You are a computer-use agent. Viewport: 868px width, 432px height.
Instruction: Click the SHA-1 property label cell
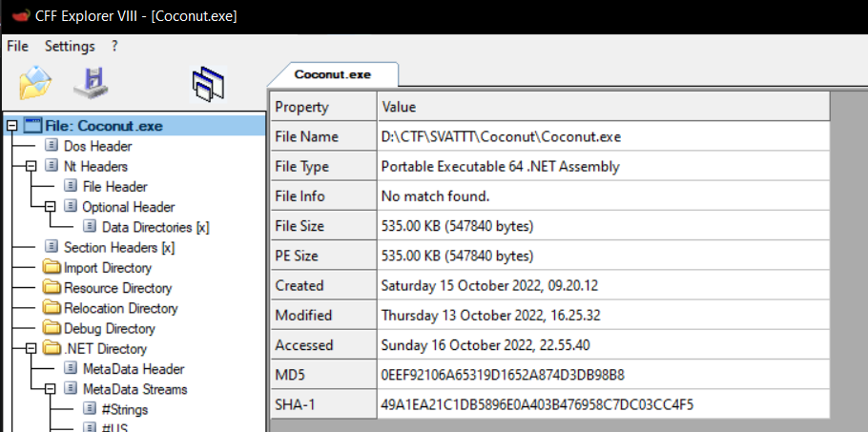324,405
